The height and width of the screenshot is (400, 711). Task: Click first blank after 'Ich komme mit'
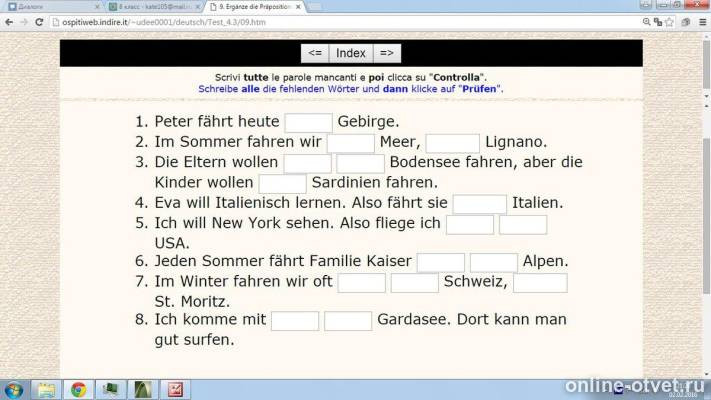[x=295, y=321]
